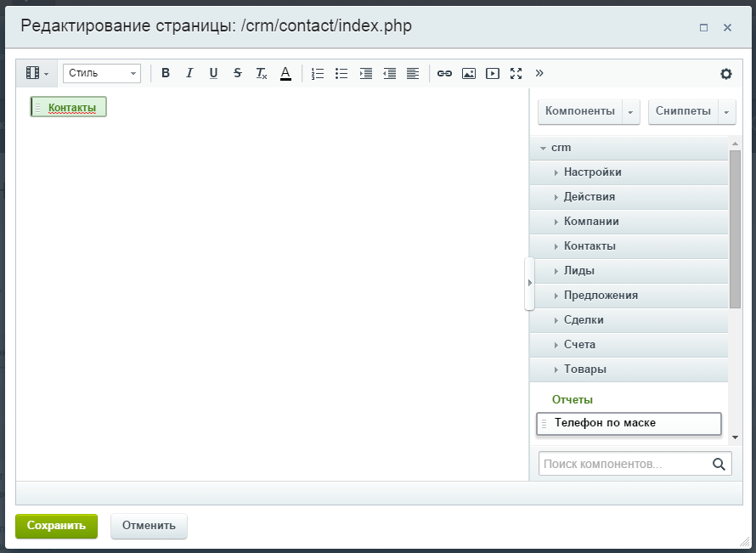Click the remove formatting icon
Viewport: 756px width, 553px height.
point(262,74)
